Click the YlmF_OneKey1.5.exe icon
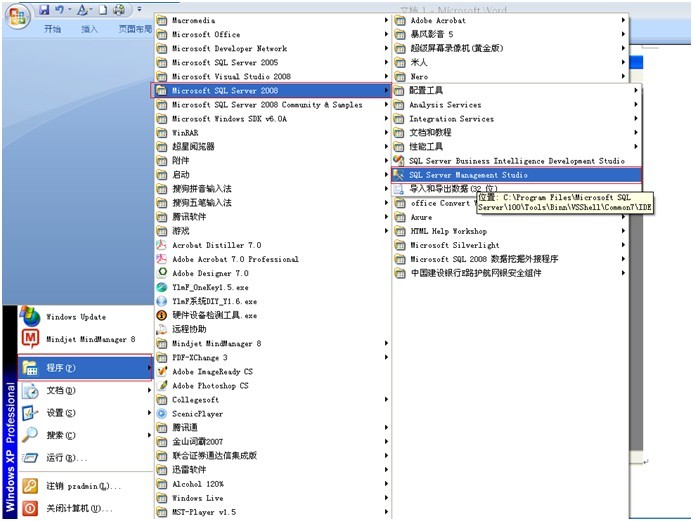 coord(162,287)
